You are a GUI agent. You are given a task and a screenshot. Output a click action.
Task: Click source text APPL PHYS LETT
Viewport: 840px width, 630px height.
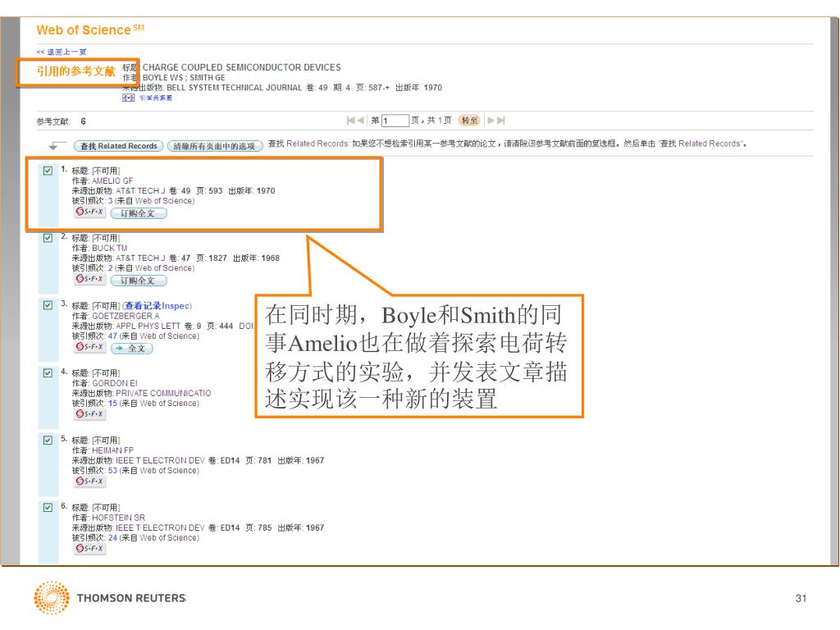pos(148,326)
